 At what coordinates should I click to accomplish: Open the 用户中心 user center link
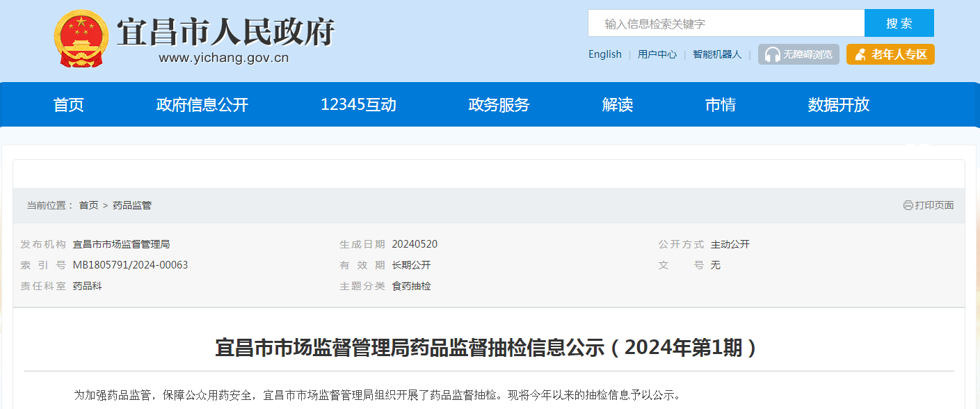pos(657,54)
